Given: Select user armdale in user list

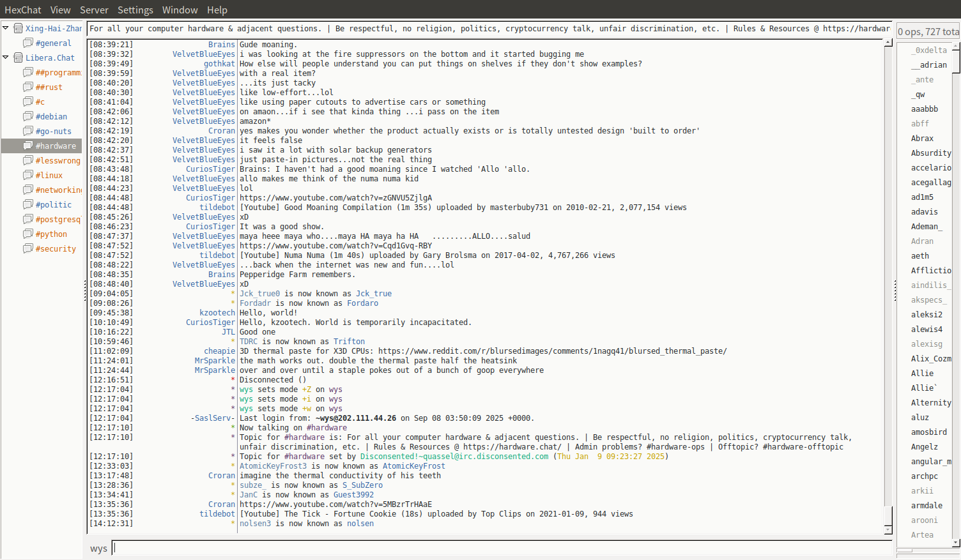Looking at the screenshot, I should click(926, 505).
